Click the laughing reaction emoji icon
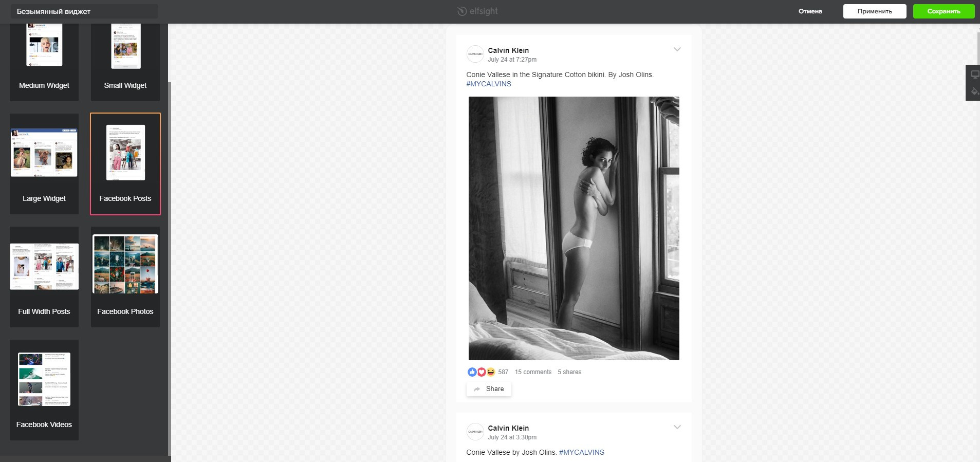The width and height of the screenshot is (980, 462). (491, 372)
